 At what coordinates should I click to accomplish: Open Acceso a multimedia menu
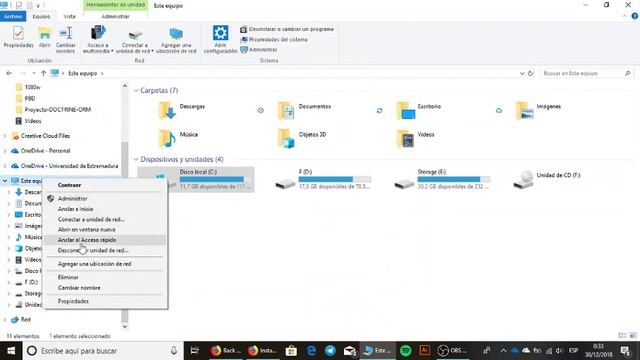pyautogui.click(x=98, y=40)
